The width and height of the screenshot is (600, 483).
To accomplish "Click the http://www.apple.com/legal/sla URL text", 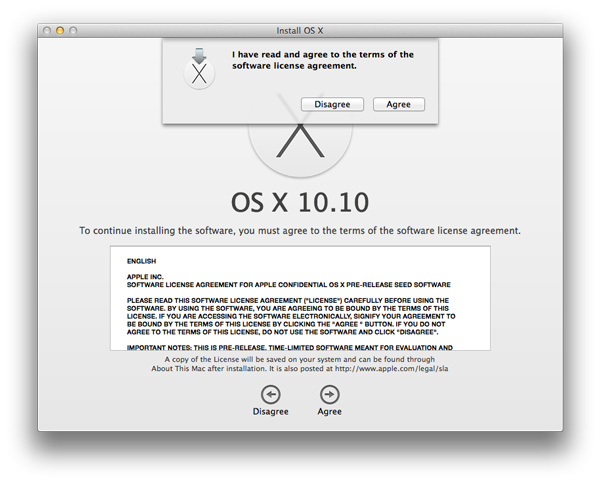I will (x=391, y=369).
